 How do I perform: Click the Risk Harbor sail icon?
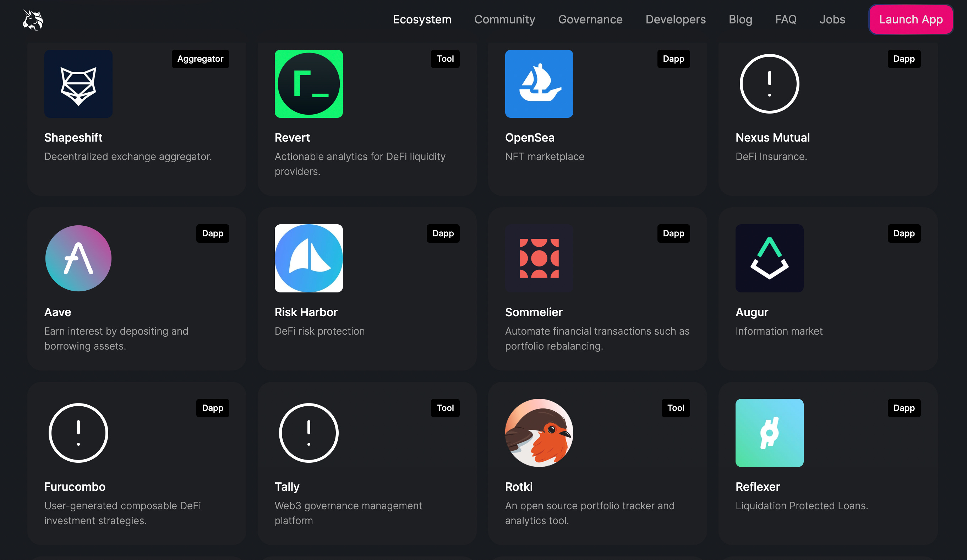pos(308,258)
